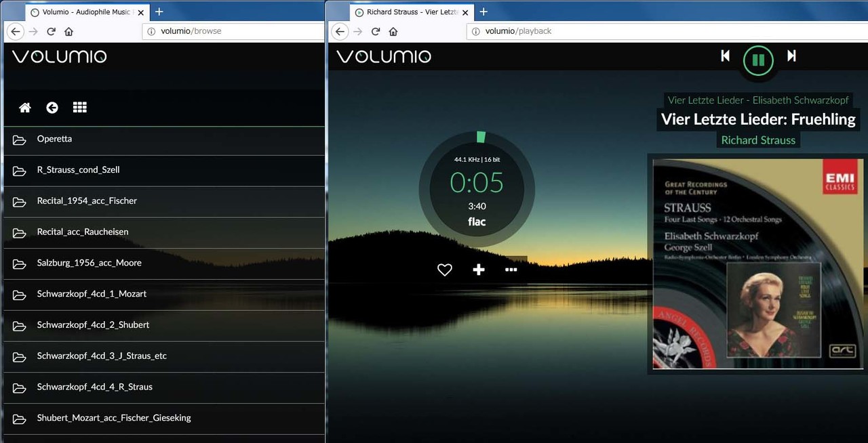Screen dimensions: 868x443
Task: Skip to the next track
Action: (791, 56)
